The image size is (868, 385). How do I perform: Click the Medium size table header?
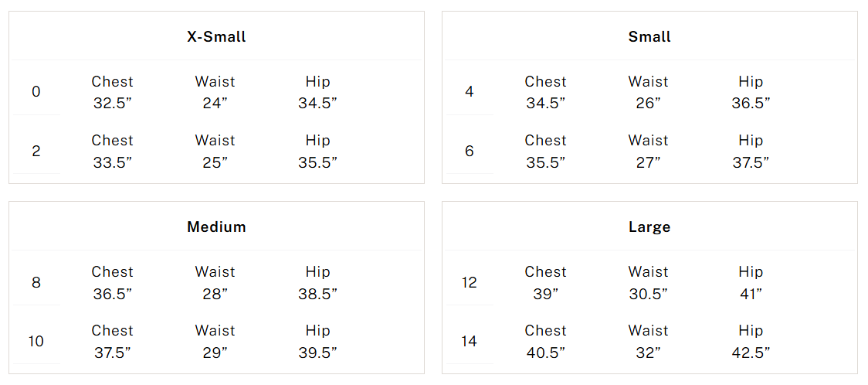(216, 227)
